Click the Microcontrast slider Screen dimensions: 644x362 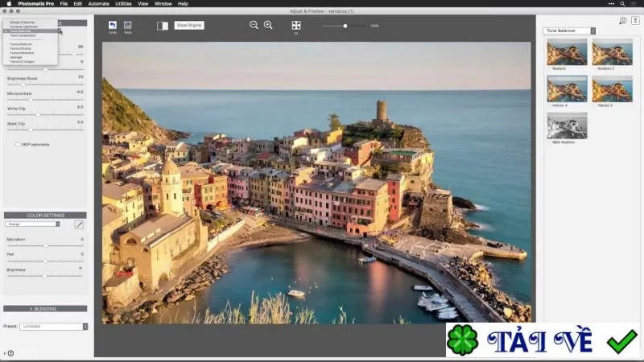(45, 99)
